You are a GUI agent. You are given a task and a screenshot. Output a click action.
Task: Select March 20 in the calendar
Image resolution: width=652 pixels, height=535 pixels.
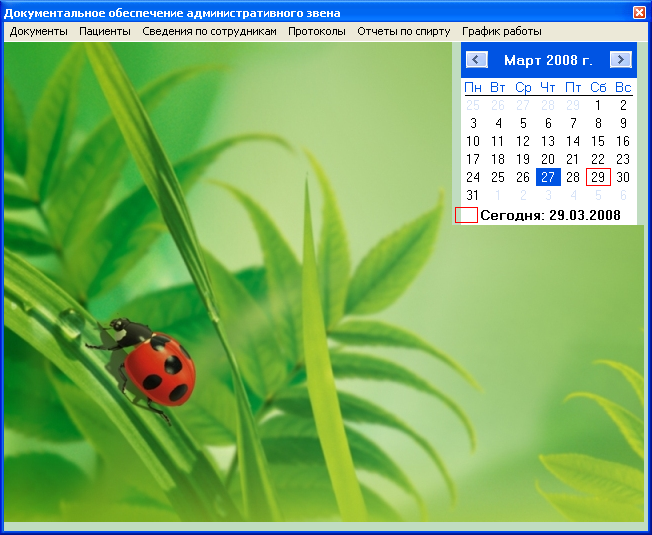548,159
